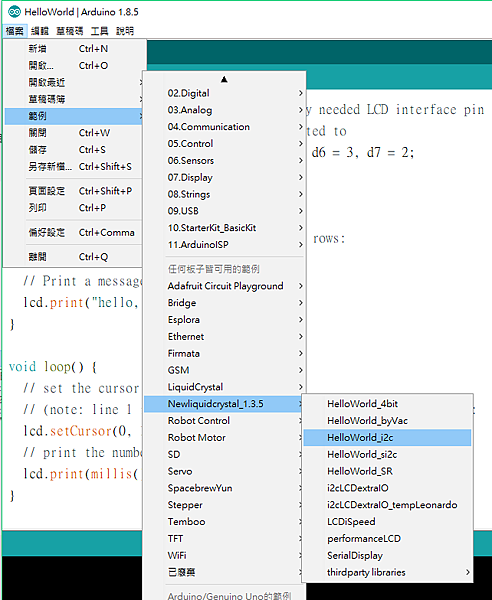492x600 pixels.
Task: Expand the 開啟最近 (Open Recent) submenu
Action: coord(73,82)
